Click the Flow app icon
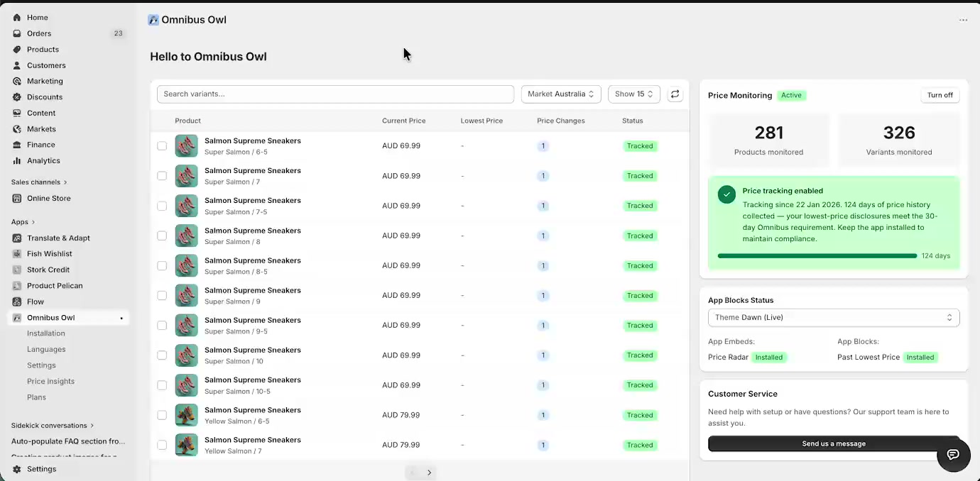980x481 pixels. [17, 302]
